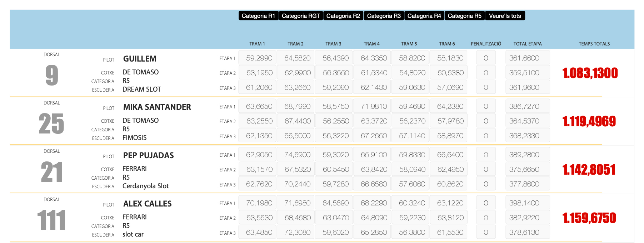This screenshot has width=644, height=243.
Task: Select Pep Pujadas' Etapa 1 Tram 2 field
Action: coord(297,155)
